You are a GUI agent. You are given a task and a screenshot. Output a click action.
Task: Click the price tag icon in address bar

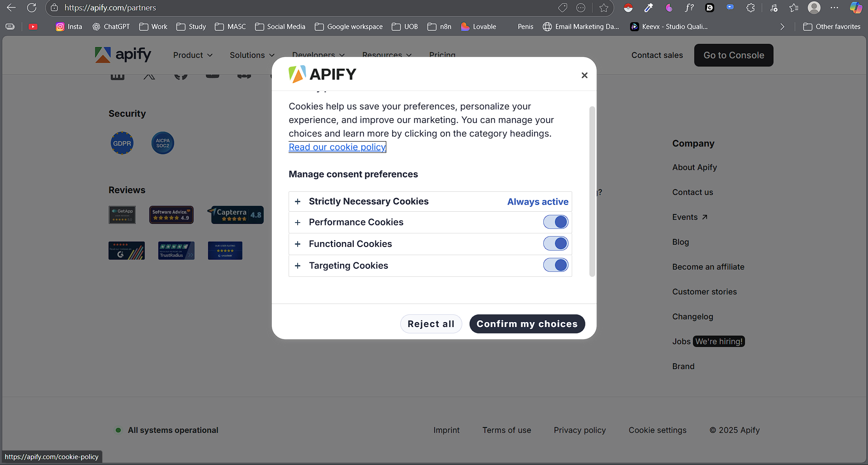pos(563,8)
